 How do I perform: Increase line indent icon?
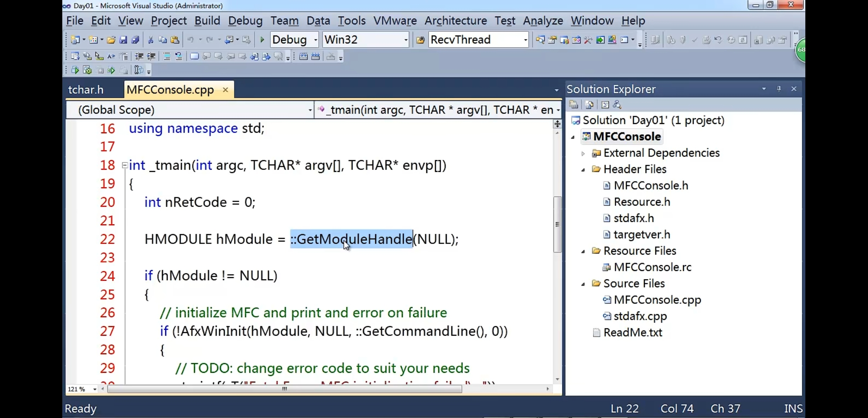pyautogui.click(x=151, y=57)
